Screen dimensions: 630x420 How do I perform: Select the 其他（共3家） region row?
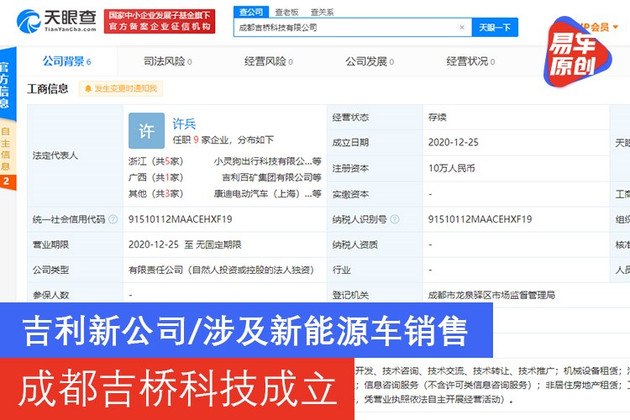(155, 194)
